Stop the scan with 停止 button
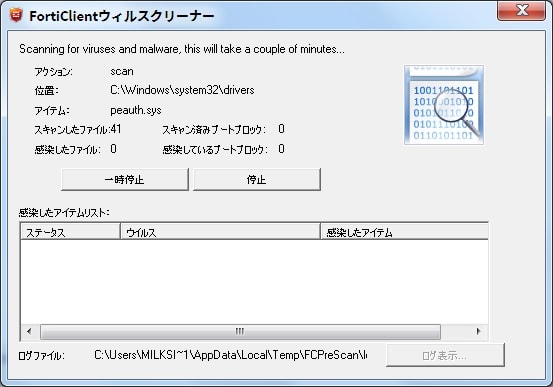This screenshot has height=387, width=553. (257, 180)
